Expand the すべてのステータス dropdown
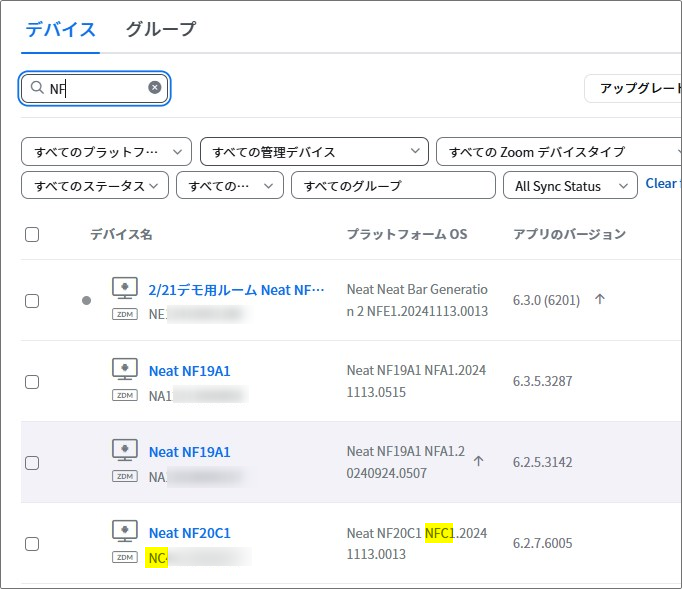This screenshot has width=682, height=589. coord(95,186)
